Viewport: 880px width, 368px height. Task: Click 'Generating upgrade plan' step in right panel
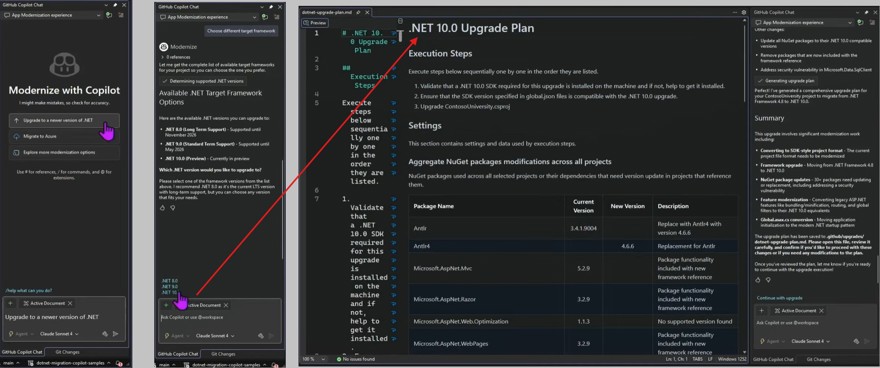pos(787,81)
